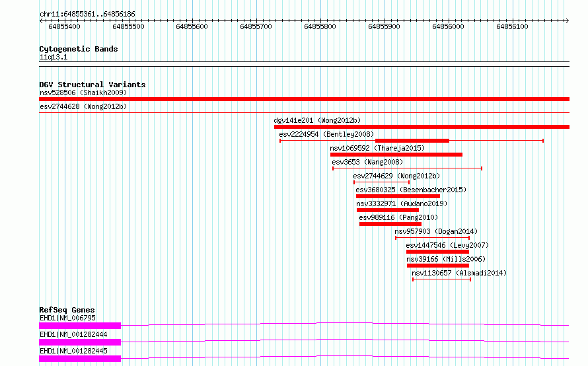Click the dgv141e201 (Wong2012b) label
The height and width of the screenshot is (366, 588).
[x=317, y=120]
